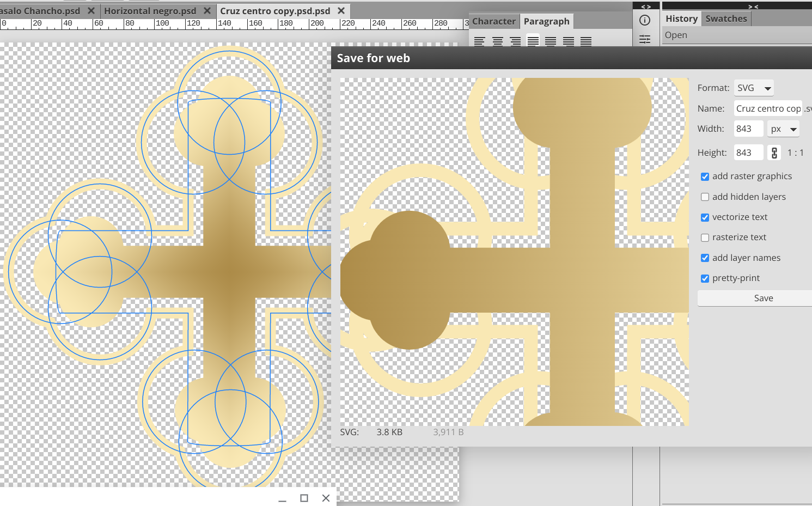Select the center align paragraph icon
812x506 pixels.
[x=497, y=40]
